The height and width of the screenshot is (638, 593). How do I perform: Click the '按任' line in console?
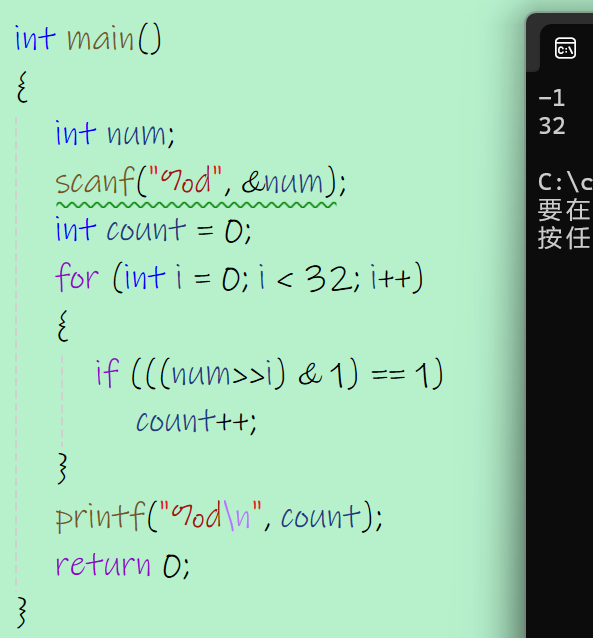[x=565, y=238]
